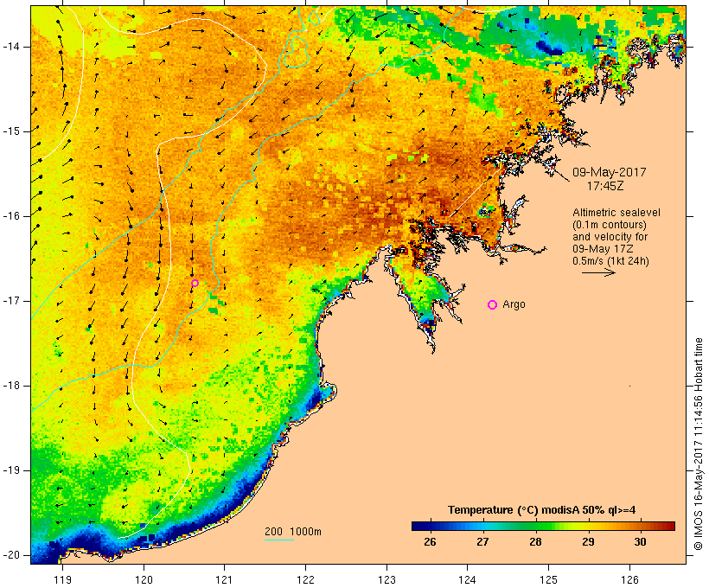The width and height of the screenshot is (709, 588).
Task: Click the dark blue end of temperature colorbar
Action: (417, 526)
